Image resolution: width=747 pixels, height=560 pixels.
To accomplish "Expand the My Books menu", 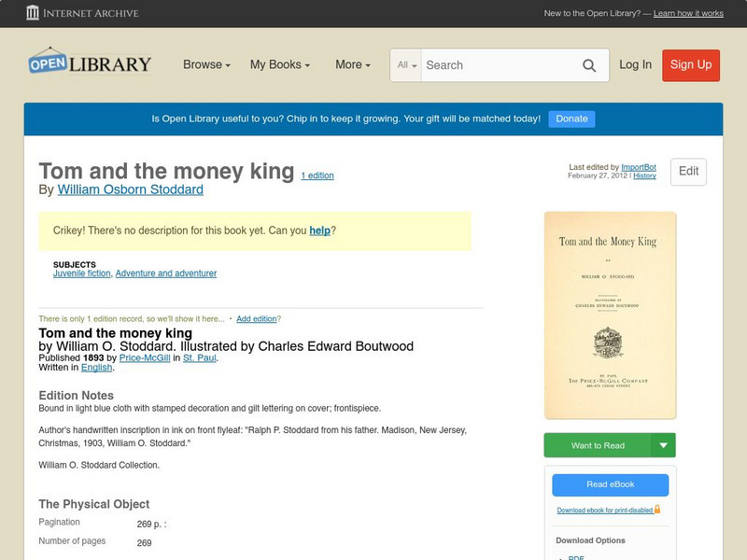I will tap(280, 65).
